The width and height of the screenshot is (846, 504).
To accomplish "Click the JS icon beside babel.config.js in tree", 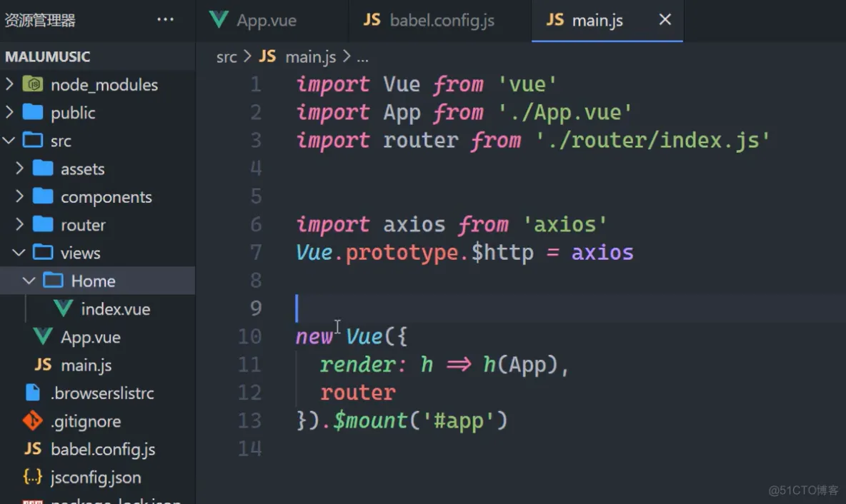I will pos(32,448).
